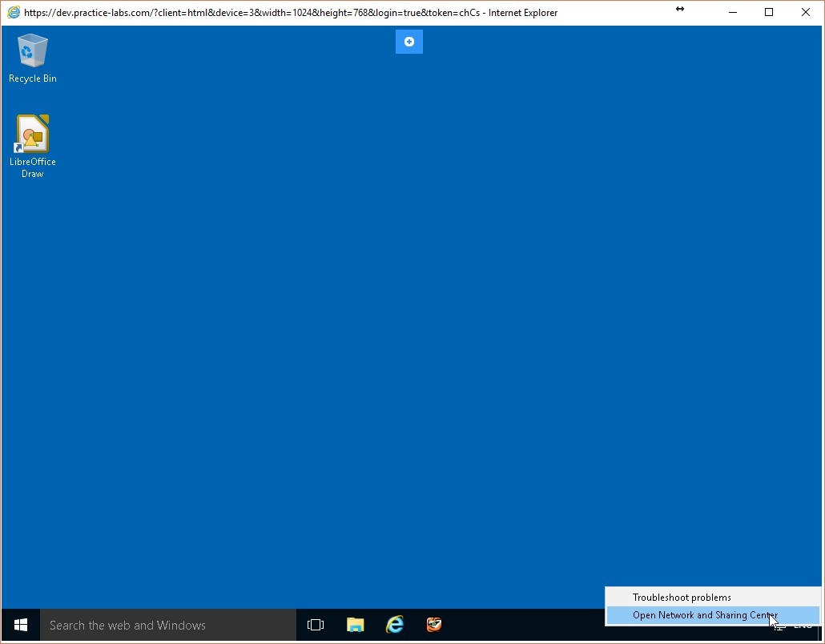
Task: Launch LibreOffice Draw from the desktop
Action: [x=32, y=135]
